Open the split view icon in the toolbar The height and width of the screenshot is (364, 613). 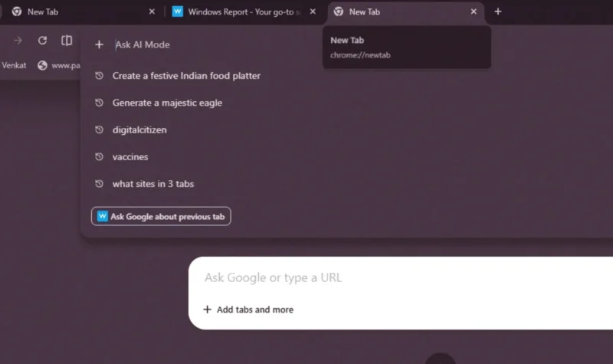(x=67, y=41)
